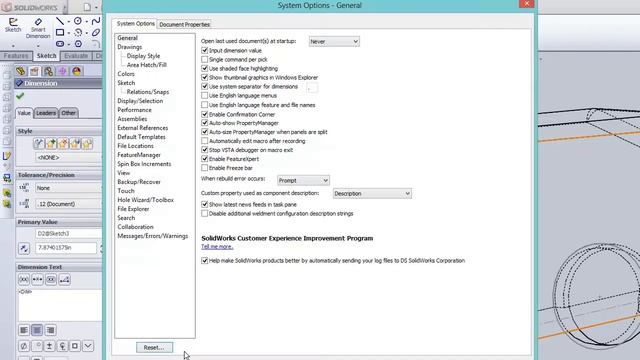Select the Spline sketch tool
Screen dimensions: 640x360
96,21
